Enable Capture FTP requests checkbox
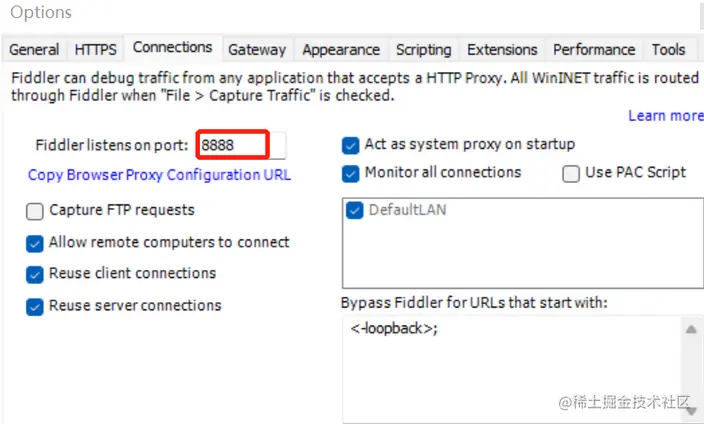The image size is (704, 424). (35, 211)
